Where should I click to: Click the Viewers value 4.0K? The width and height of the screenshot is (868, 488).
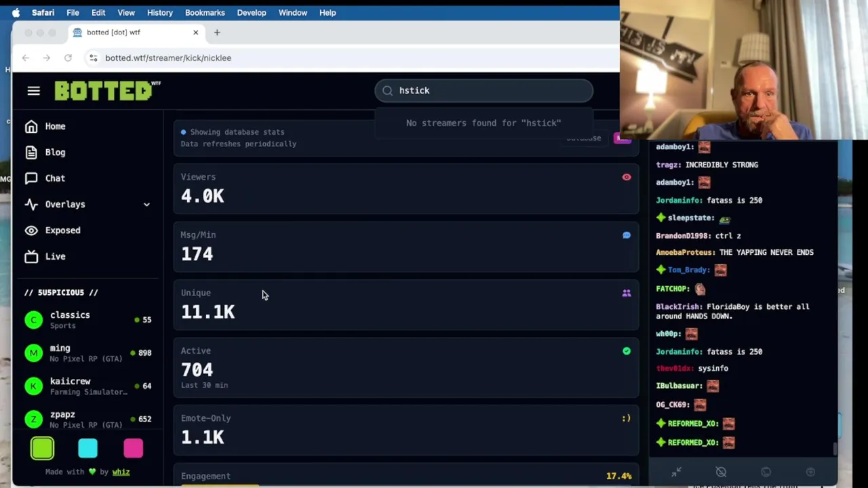[x=202, y=197]
